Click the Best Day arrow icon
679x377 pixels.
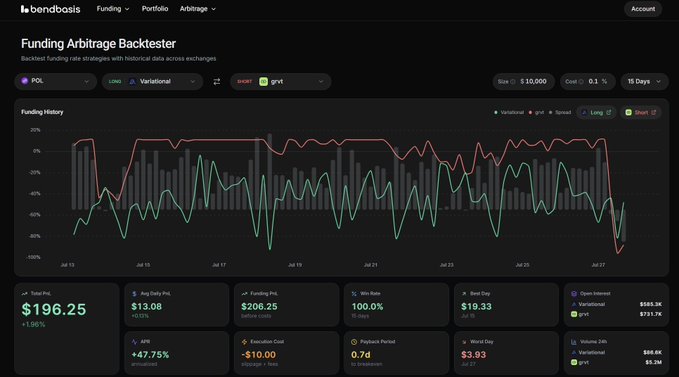pos(464,293)
